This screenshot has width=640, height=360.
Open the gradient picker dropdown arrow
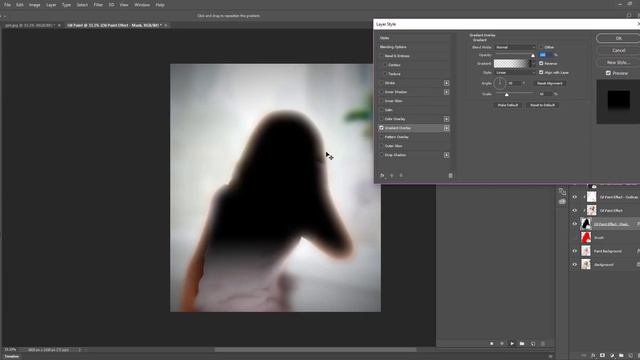[x=533, y=63]
